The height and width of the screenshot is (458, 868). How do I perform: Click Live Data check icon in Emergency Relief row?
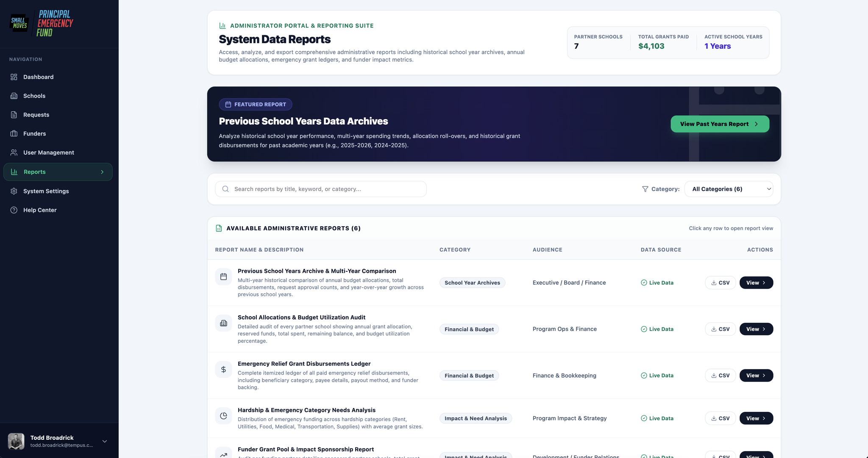pyautogui.click(x=644, y=375)
